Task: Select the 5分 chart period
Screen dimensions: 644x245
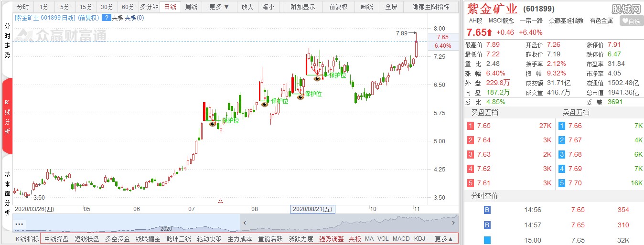Action: point(65,7)
